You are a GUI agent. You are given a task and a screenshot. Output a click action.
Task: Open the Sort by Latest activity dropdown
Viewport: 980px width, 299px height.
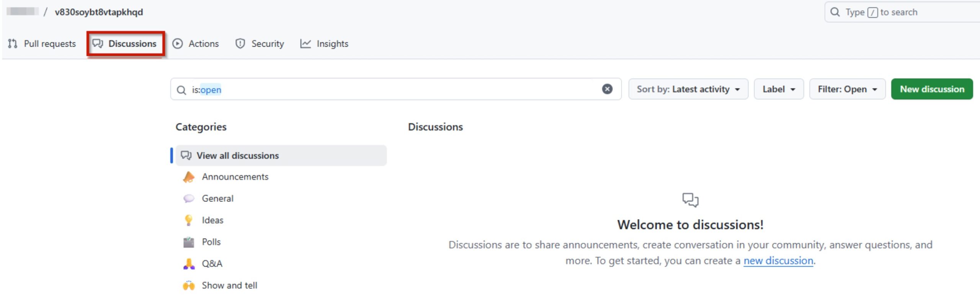tap(688, 89)
